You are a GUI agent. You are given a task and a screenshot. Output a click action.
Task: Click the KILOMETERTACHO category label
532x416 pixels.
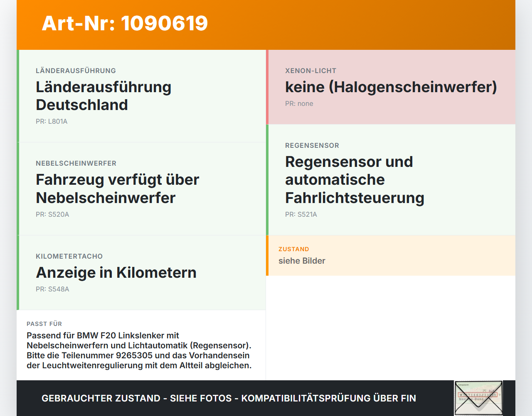tap(69, 256)
